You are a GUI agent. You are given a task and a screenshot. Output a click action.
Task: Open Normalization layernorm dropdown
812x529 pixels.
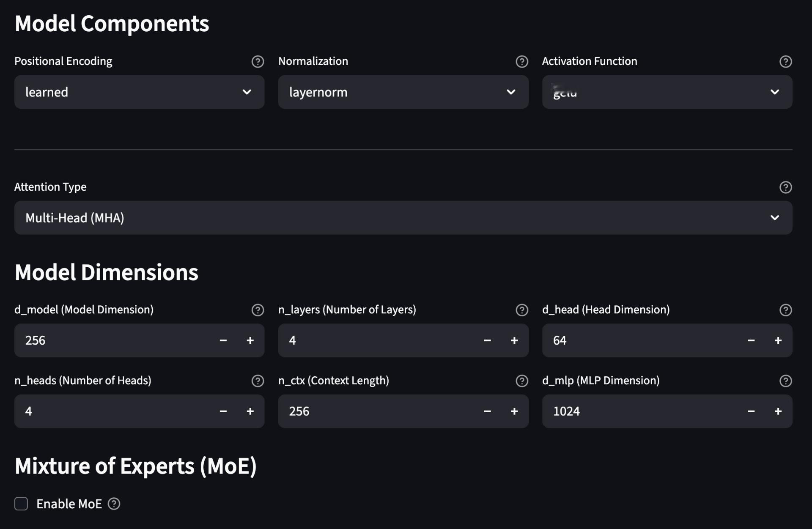pyautogui.click(x=403, y=92)
